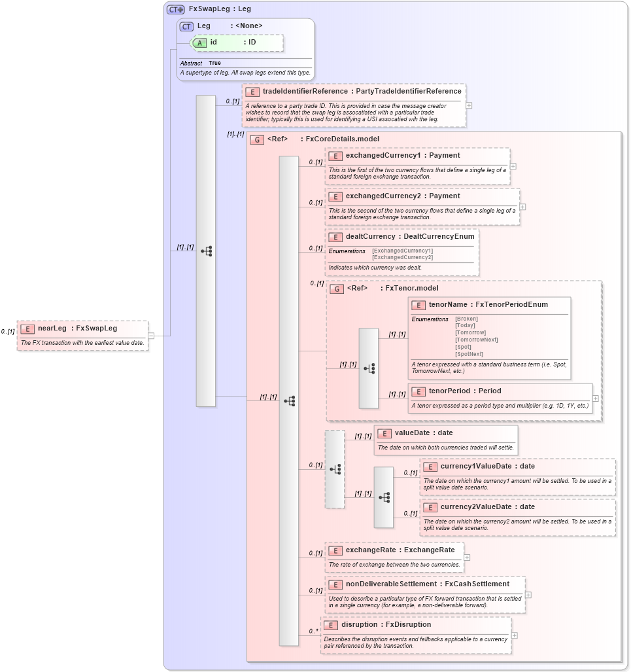The image size is (631, 672).
Task: Click the E icon of exchangedCurrency2
Action: [335, 197]
